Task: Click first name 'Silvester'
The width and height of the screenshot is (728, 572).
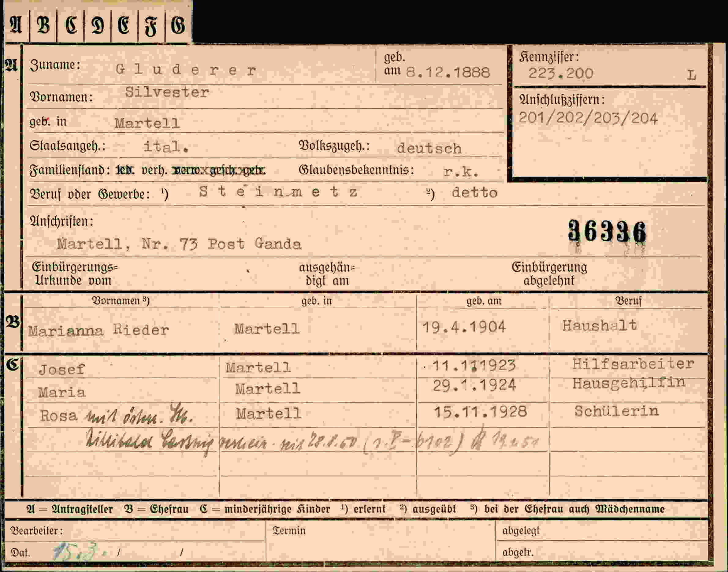Action: [167, 92]
